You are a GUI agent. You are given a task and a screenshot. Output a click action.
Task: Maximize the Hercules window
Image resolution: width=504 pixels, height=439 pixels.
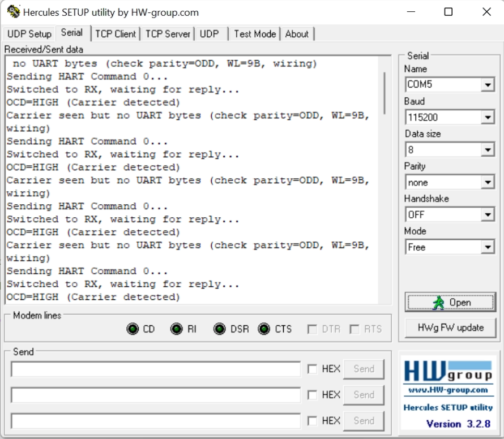pyautogui.click(x=448, y=12)
